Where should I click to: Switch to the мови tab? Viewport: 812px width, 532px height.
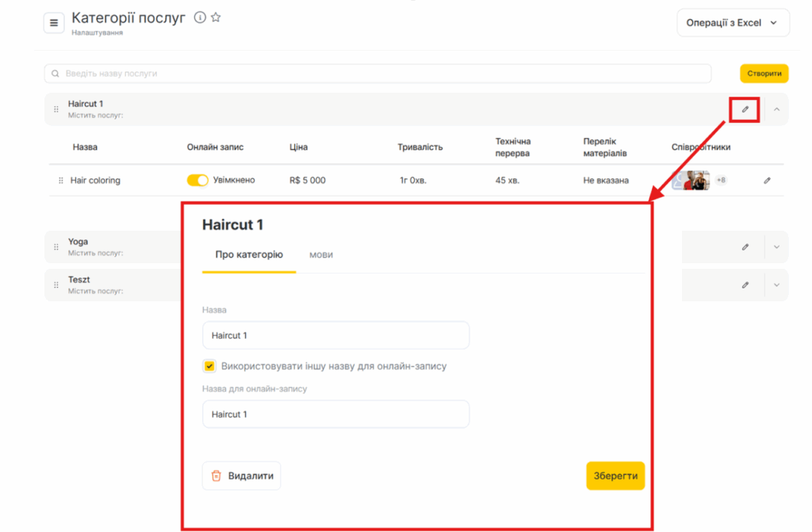321,255
